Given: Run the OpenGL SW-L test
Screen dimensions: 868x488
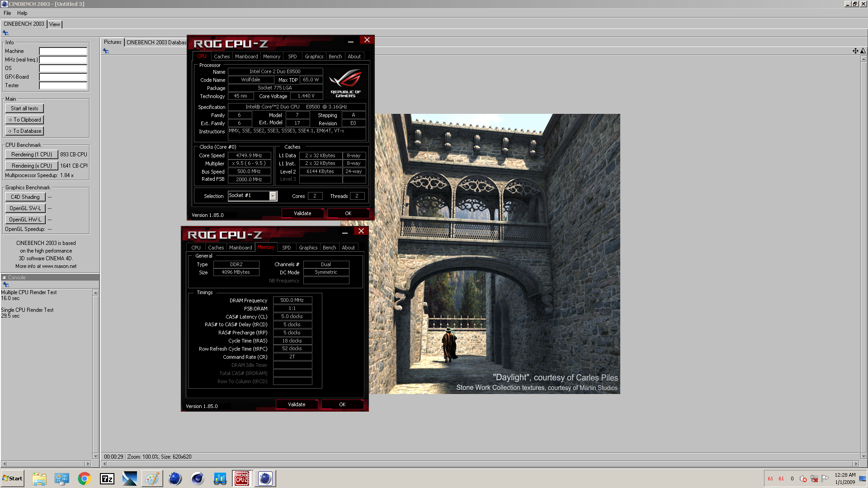Looking at the screenshot, I should point(25,208).
